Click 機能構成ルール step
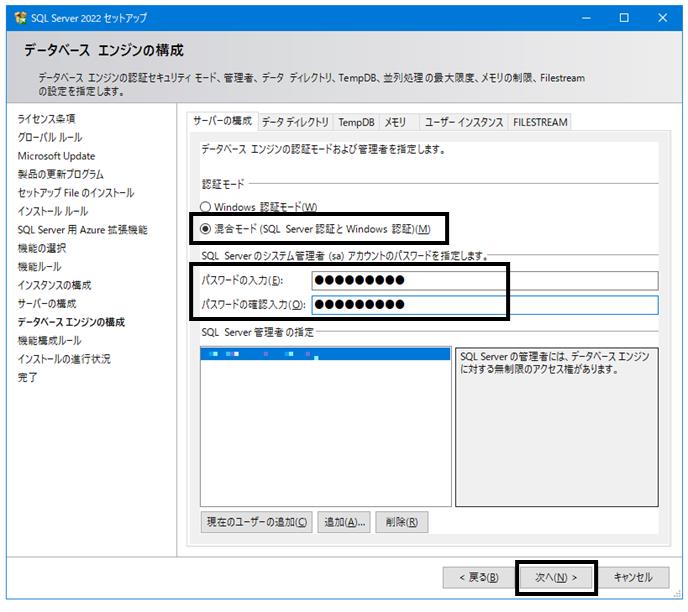The width and height of the screenshot is (688, 612). click(x=50, y=340)
